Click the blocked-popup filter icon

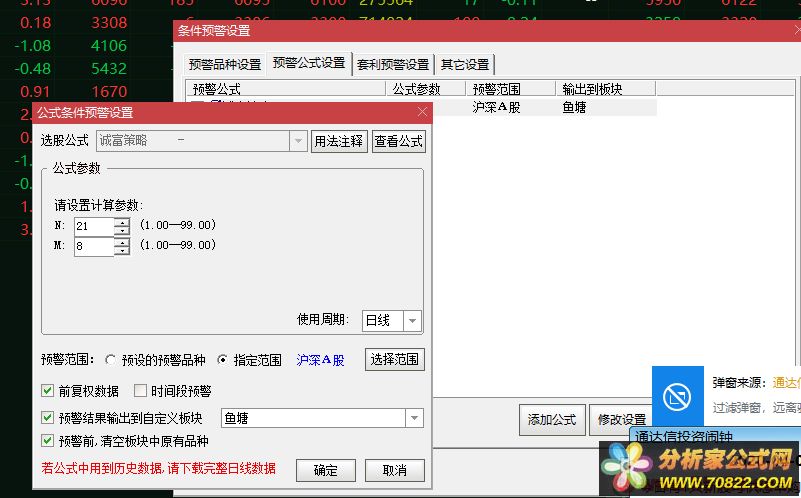pos(677,396)
